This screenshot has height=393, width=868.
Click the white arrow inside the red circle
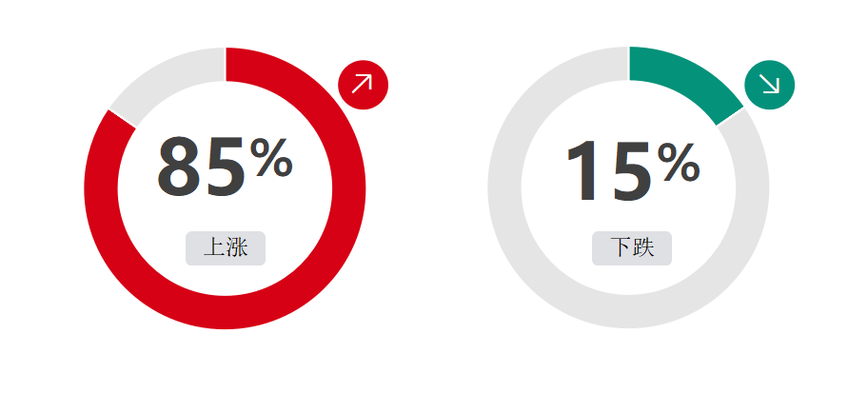362,84
